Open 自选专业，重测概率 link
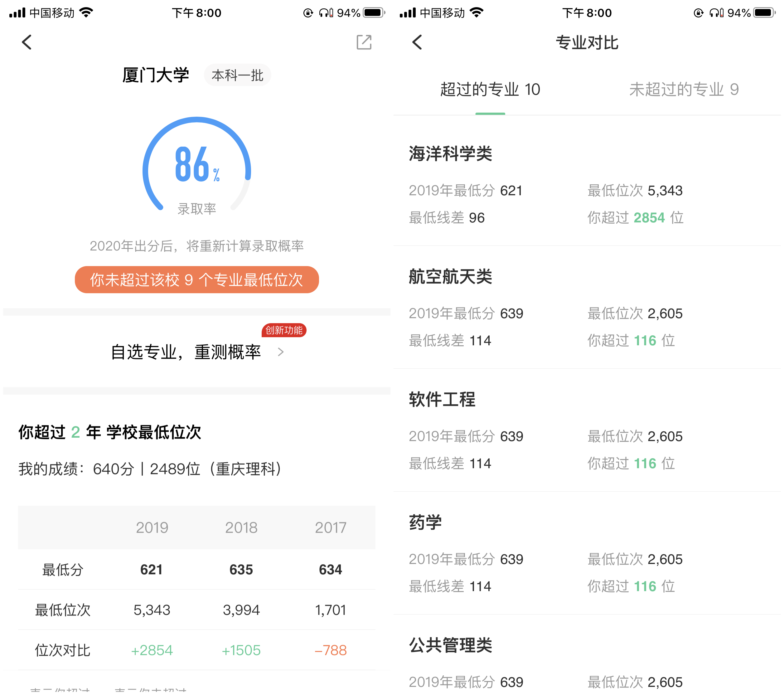The image size is (784, 695). pos(186,352)
